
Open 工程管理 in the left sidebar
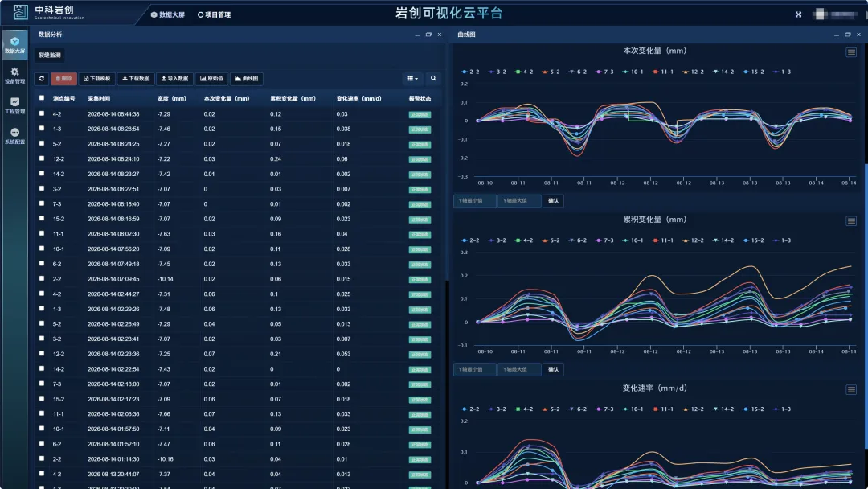(x=15, y=106)
